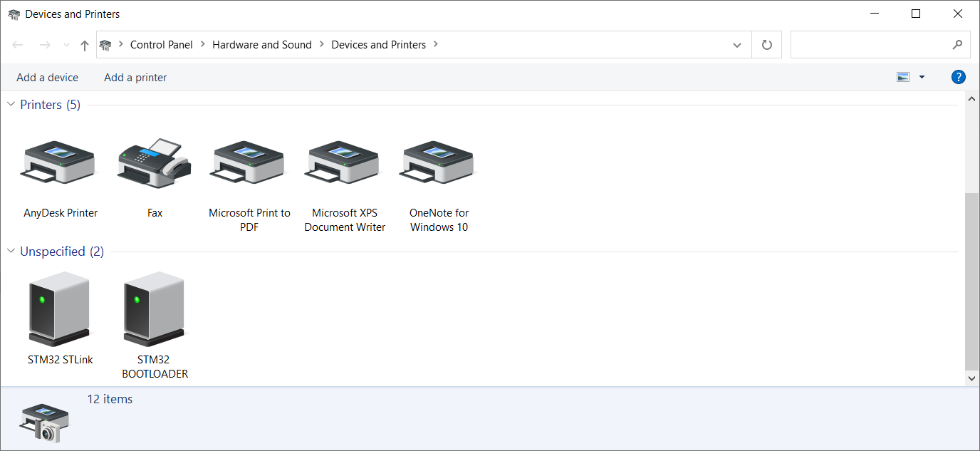Expand chevron after Devices and Printers breadcrumb
Screen dimensions: 980x451
[436, 44]
